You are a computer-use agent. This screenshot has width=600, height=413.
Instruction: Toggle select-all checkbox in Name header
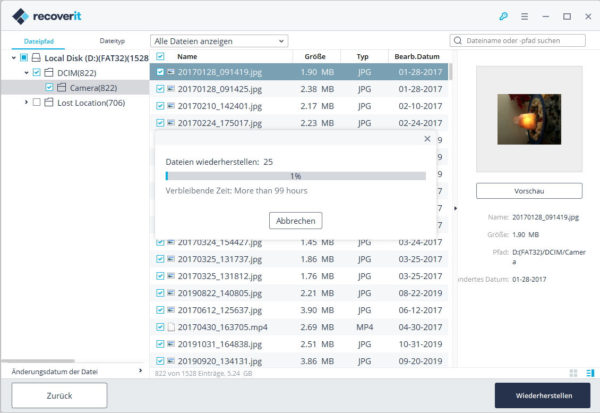click(160, 56)
